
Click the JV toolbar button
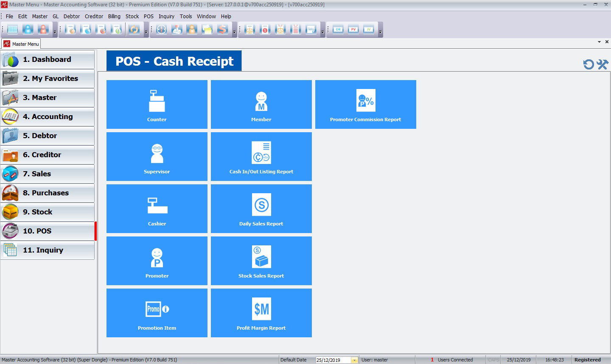(369, 30)
